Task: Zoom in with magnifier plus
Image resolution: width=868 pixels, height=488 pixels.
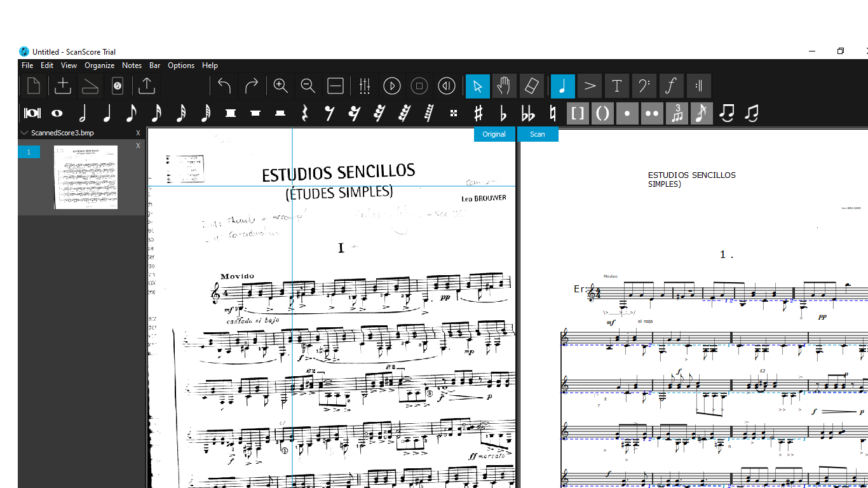Action: coord(280,86)
